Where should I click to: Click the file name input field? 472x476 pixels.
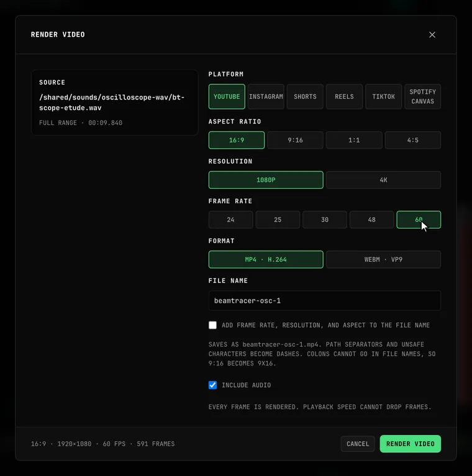point(325,301)
